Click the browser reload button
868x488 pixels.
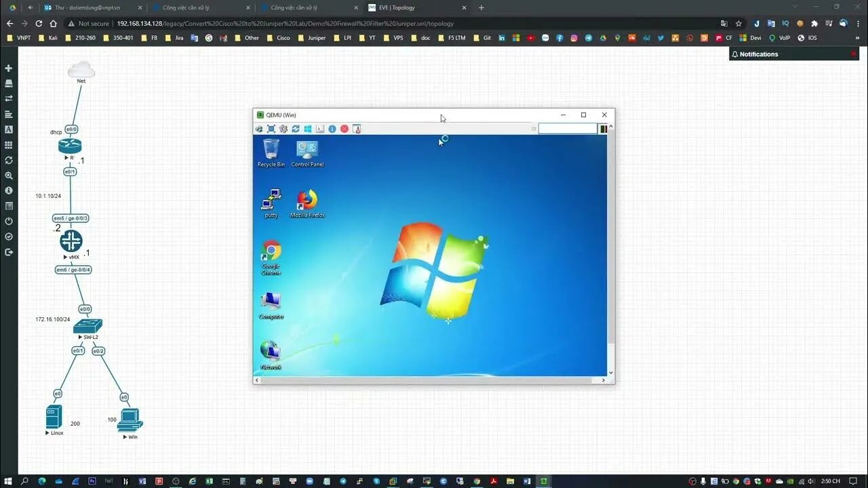(39, 23)
